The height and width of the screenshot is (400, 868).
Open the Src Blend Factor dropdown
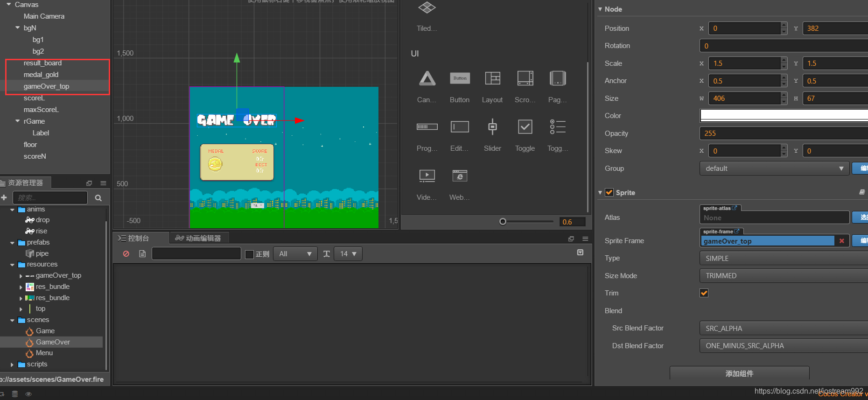784,329
